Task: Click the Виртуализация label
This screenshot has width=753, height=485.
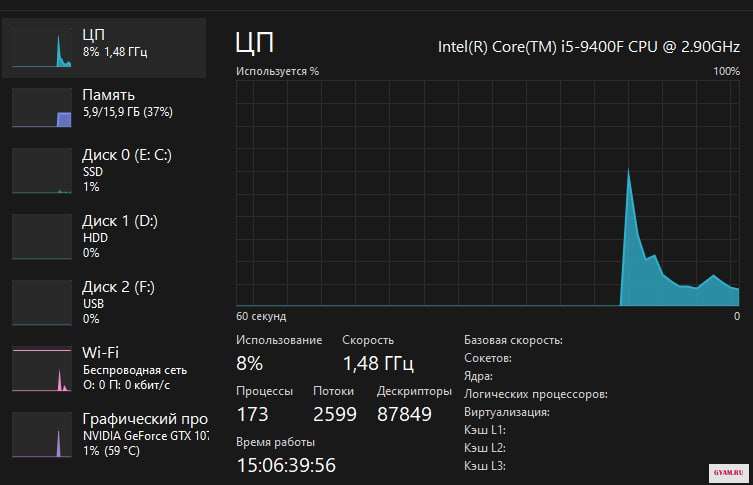Action: click(x=507, y=412)
